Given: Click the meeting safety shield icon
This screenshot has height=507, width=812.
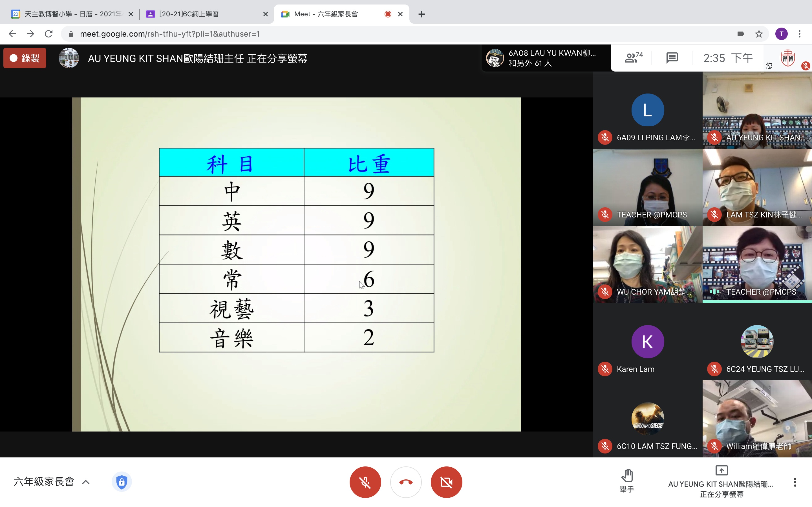Looking at the screenshot, I should (x=122, y=482).
